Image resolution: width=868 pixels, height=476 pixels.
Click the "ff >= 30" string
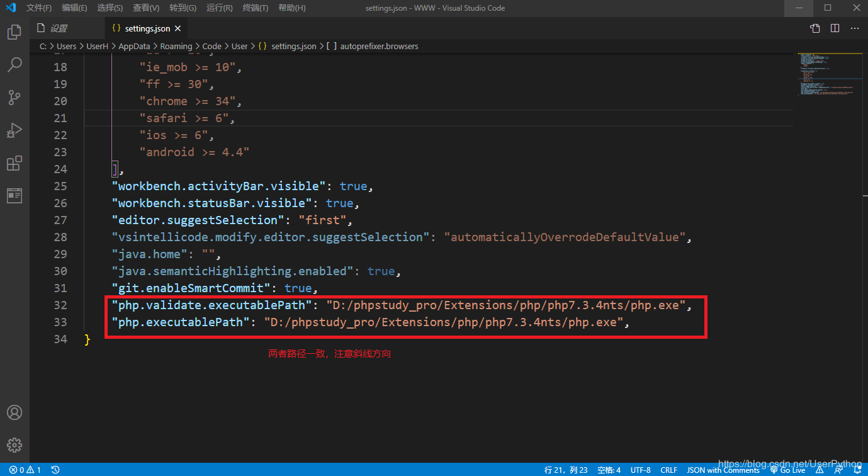(174, 84)
